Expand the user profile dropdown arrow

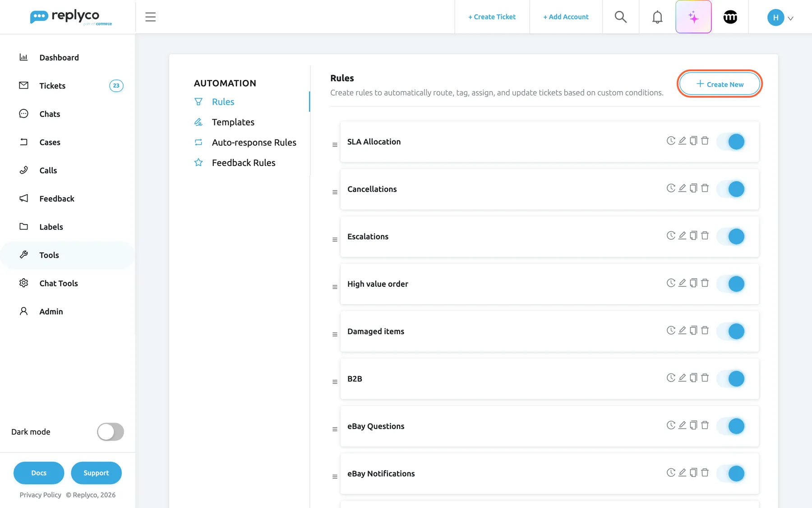pos(790,19)
